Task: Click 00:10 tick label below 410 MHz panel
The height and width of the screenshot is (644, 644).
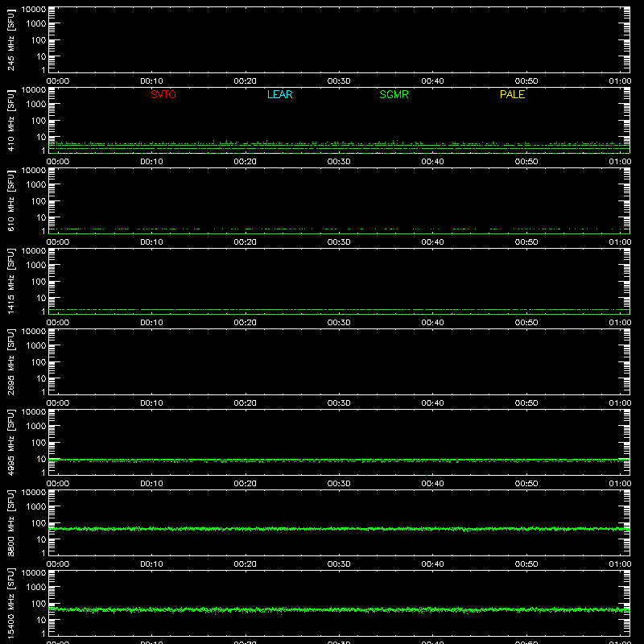Action: (151, 162)
